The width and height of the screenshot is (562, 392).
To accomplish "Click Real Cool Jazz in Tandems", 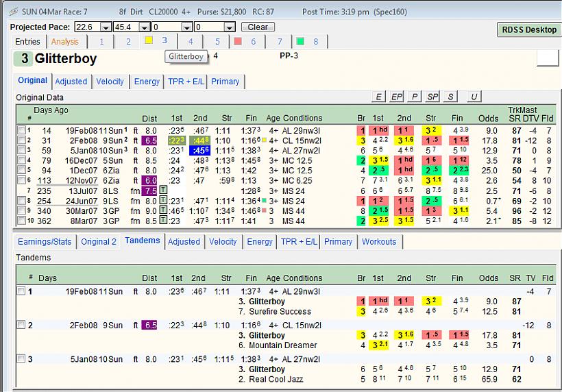I will click(276, 379).
